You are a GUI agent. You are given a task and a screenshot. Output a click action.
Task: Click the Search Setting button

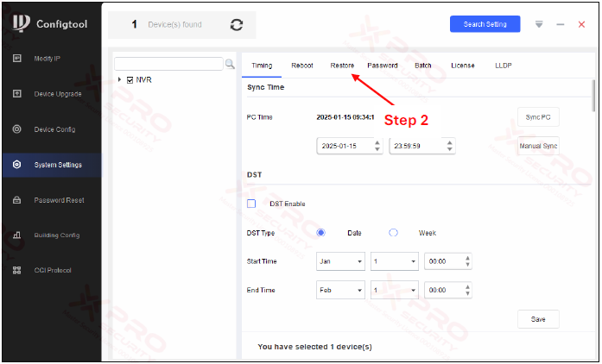coord(485,24)
